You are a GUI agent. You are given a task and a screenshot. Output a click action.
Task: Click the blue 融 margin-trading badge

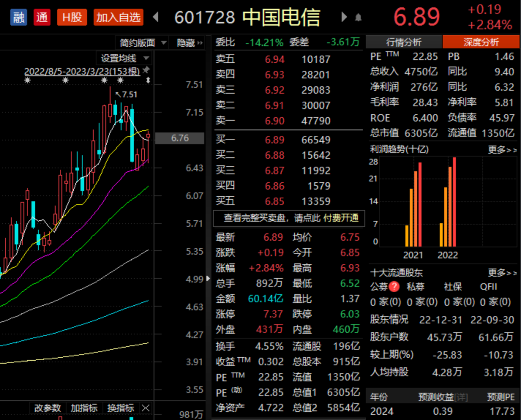(19, 17)
